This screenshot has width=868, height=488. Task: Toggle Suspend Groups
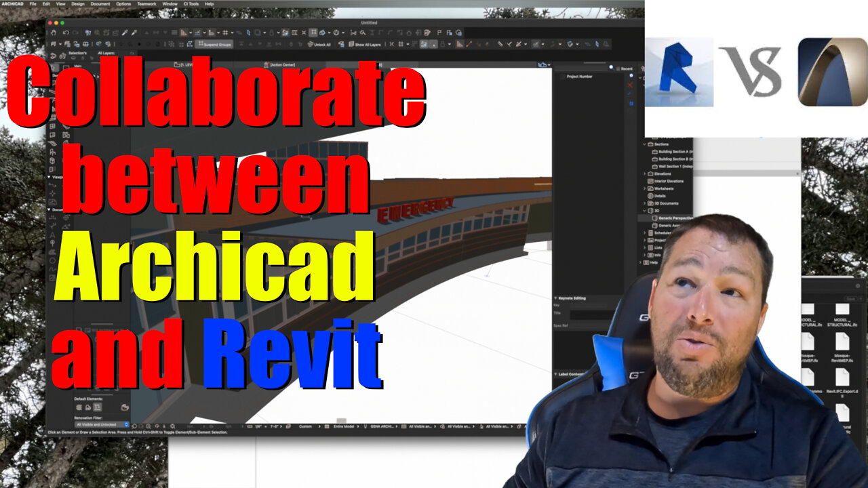(214, 45)
